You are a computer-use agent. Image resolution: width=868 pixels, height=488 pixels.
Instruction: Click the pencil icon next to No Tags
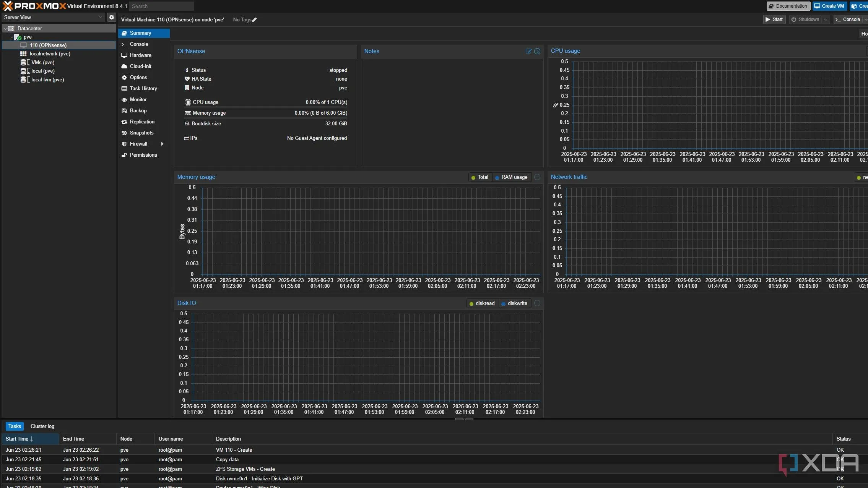[x=255, y=20]
